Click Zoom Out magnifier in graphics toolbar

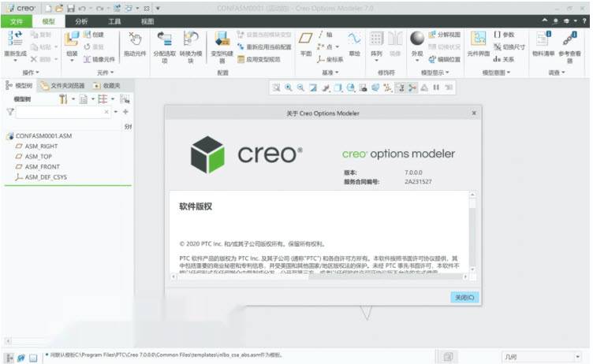click(300, 87)
